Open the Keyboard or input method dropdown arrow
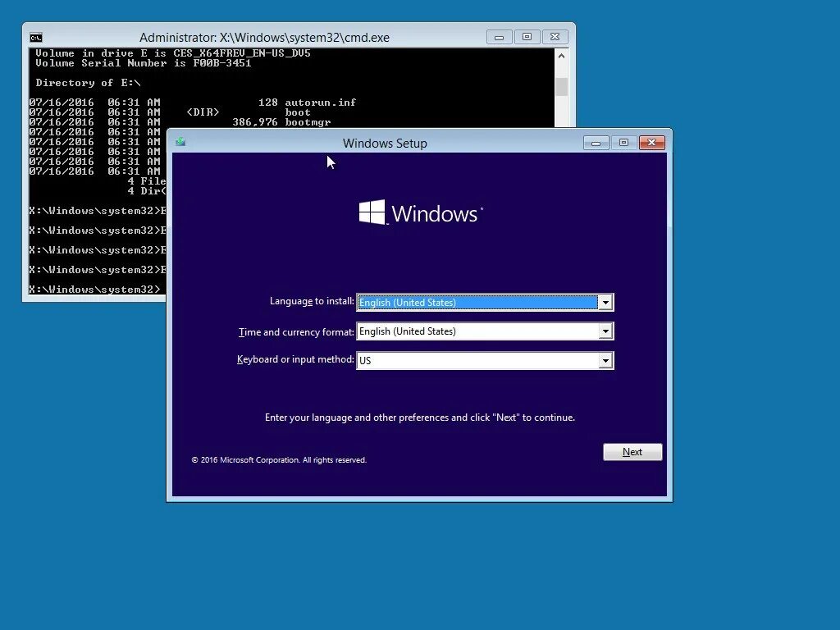840x630 pixels. click(605, 361)
